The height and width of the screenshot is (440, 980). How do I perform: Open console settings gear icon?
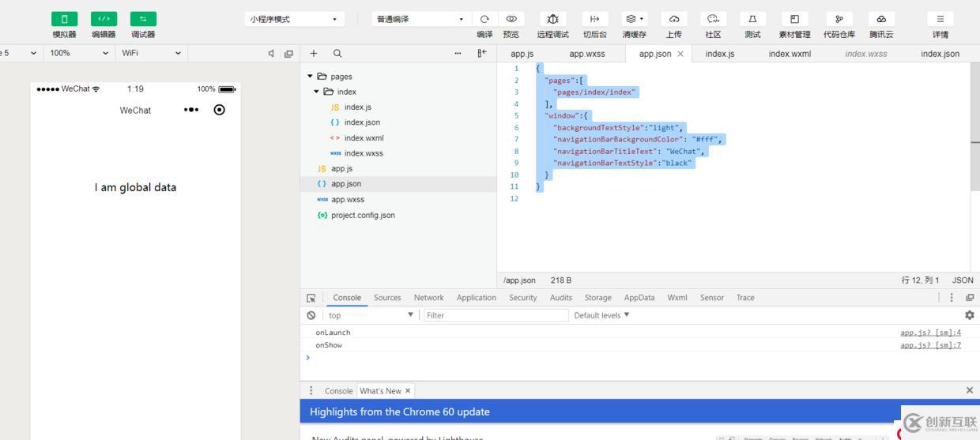[x=970, y=315]
